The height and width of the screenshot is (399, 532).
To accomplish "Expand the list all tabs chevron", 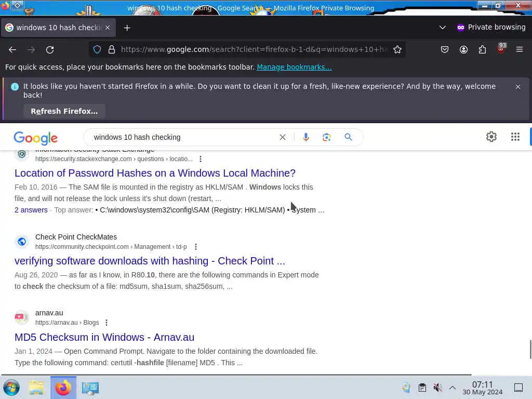I will click(443, 28).
